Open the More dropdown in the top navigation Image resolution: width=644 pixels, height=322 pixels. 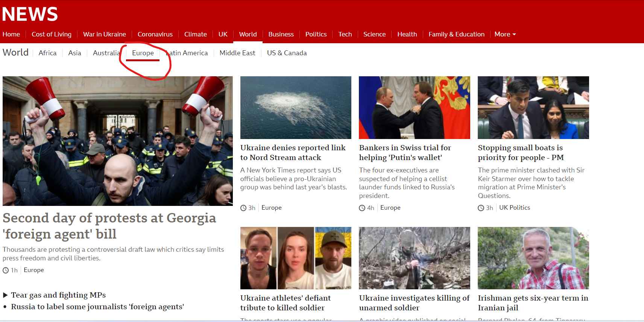click(505, 34)
